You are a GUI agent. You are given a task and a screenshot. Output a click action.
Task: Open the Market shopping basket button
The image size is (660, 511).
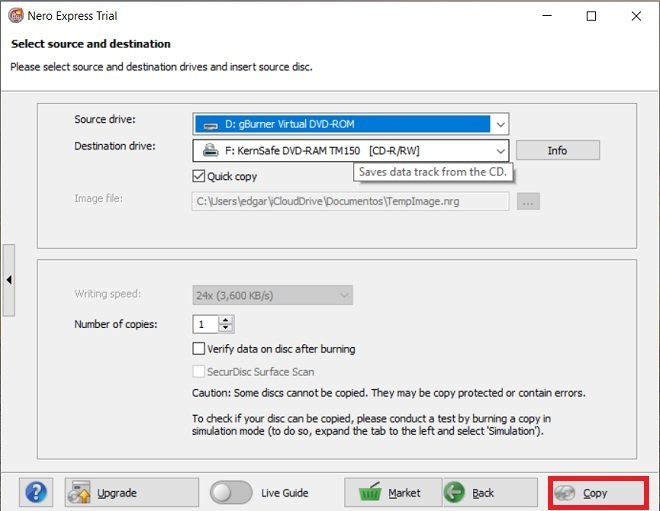coord(393,492)
